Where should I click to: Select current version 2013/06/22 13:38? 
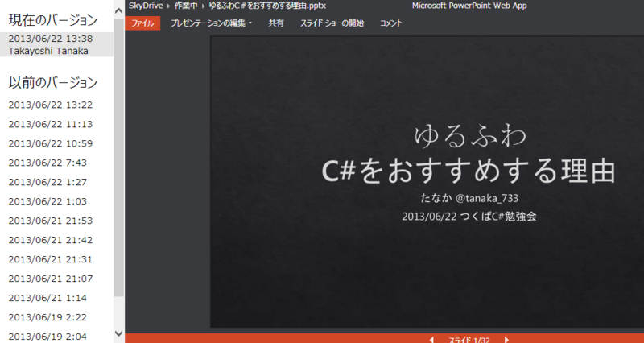coord(56,44)
